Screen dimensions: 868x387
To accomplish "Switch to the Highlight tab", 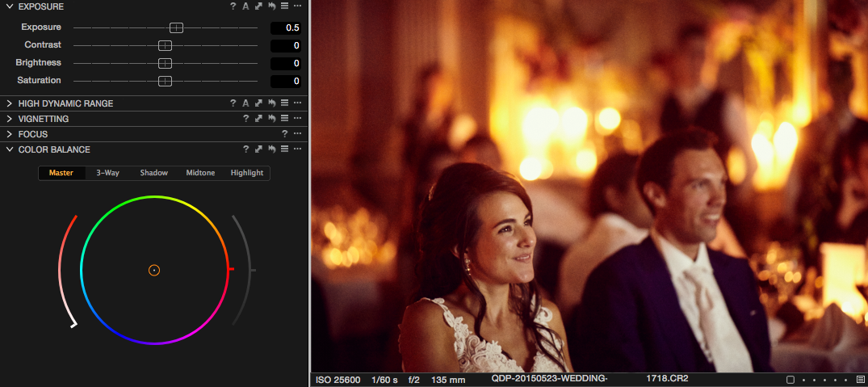I will pyautogui.click(x=247, y=173).
